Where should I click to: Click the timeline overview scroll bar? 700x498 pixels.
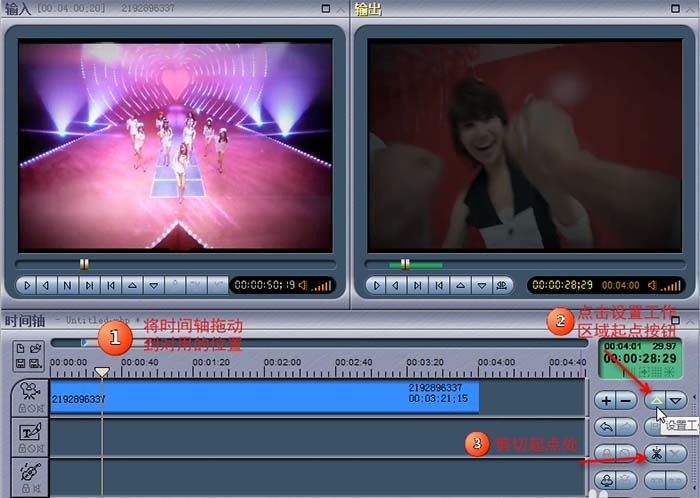tap(319, 343)
